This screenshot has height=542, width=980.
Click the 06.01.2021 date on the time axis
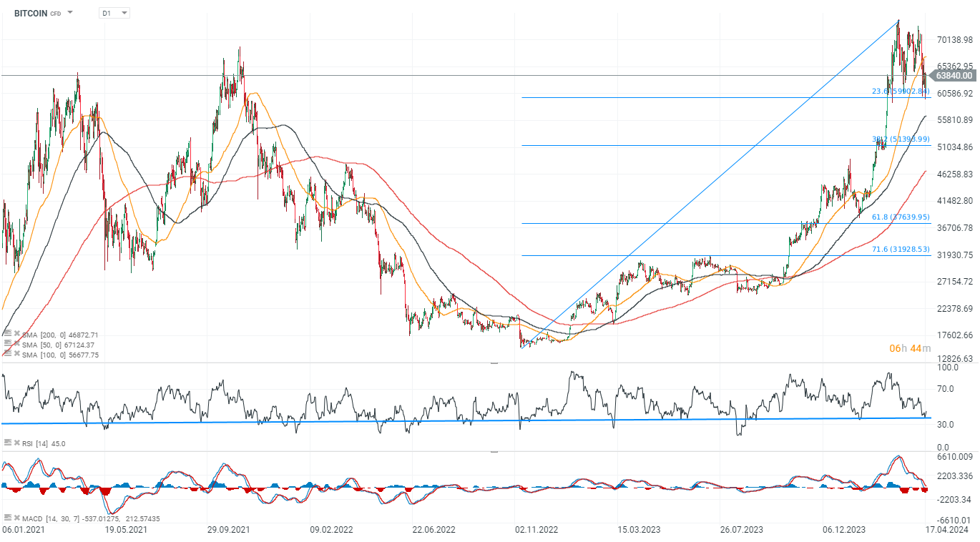(x=23, y=530)
